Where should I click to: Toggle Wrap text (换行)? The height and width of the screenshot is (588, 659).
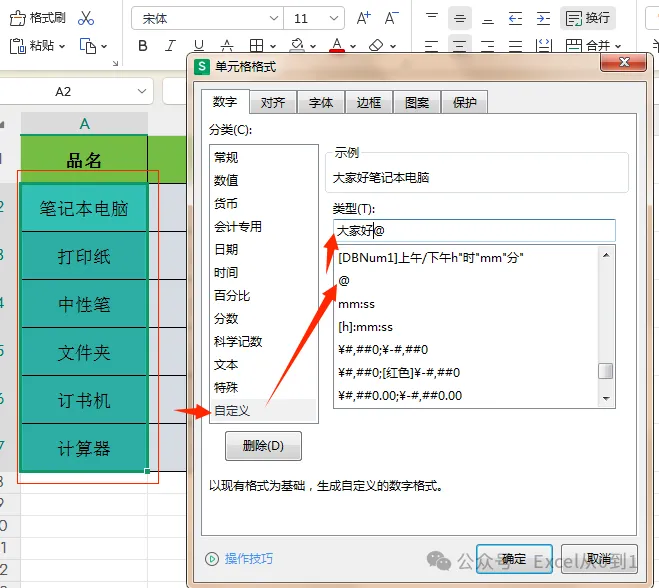588,18
